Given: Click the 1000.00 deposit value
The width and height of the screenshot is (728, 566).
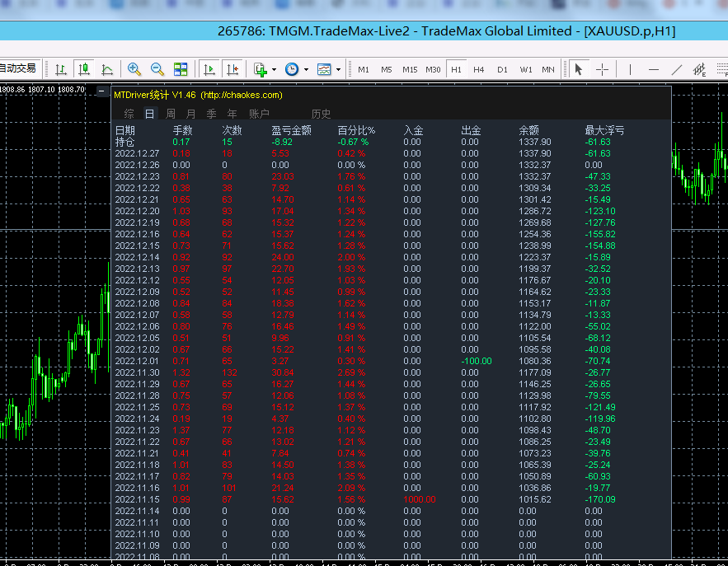Looking at the screenshot, I should (420, 499).
